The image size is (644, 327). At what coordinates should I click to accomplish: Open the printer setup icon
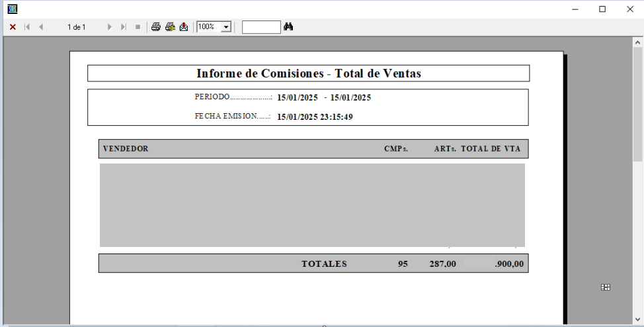pyautogui.click(x=170, y=27)
